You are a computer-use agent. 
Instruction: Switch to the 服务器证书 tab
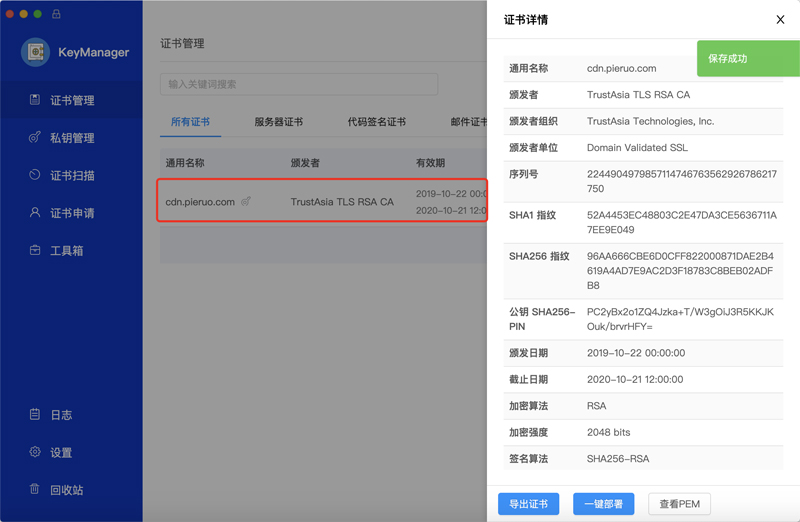pyautogui.click(x=278, y=122)
